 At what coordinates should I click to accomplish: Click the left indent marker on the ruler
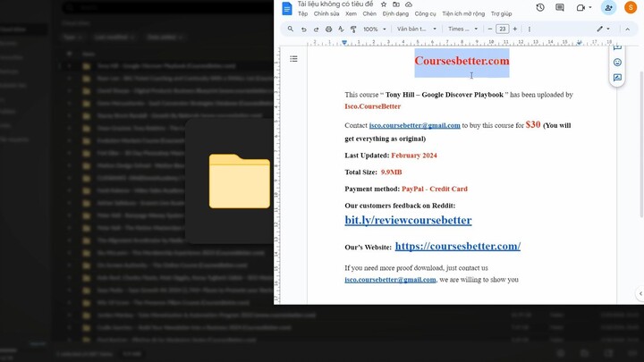pyautogui.click(x=344, y=42)
